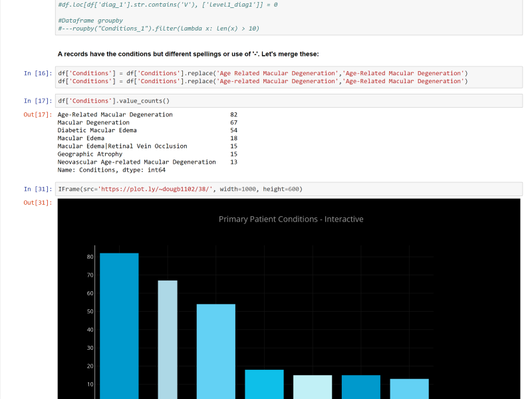Click the fourth bar reaching about 18
Screen dimensions: 532x399
click(x=264, y=384)
